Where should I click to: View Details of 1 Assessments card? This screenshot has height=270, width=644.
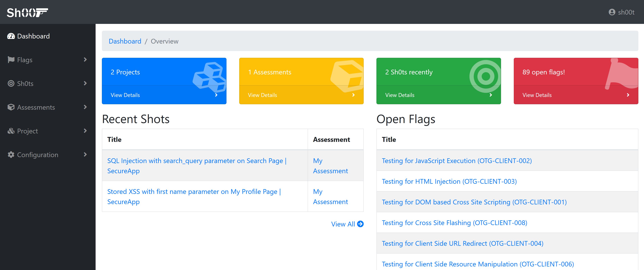pos(301,95)
